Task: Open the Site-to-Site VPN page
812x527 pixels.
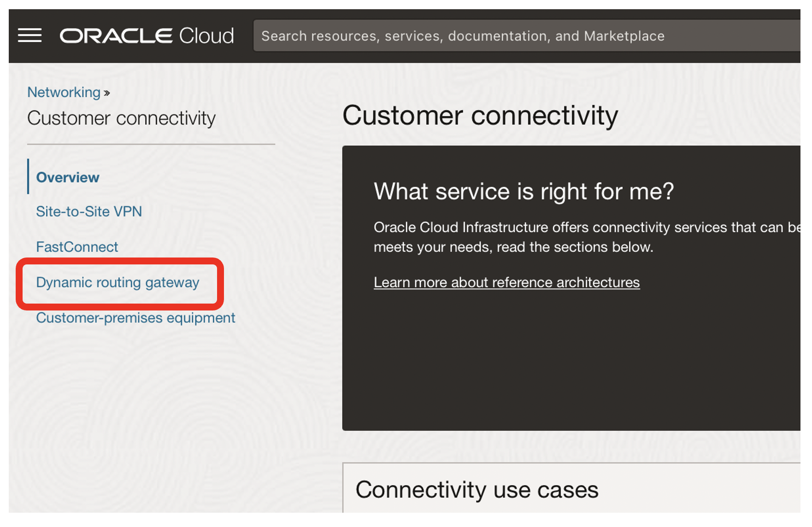Action: pos(89,211)
